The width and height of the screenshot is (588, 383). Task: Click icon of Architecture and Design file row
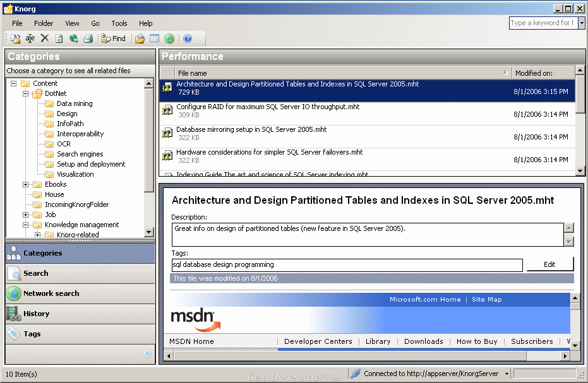click(x=167, y=88)
